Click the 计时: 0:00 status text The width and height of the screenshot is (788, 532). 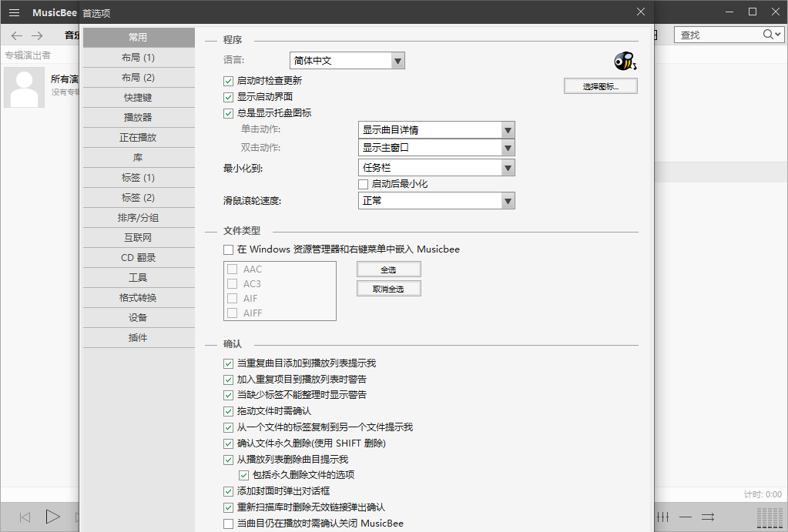point(763,495)
